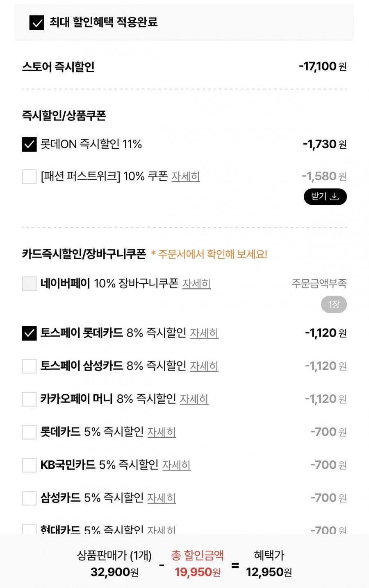View 자세히 for 토스페이 롯데카드 할인

tap(204, 333)
